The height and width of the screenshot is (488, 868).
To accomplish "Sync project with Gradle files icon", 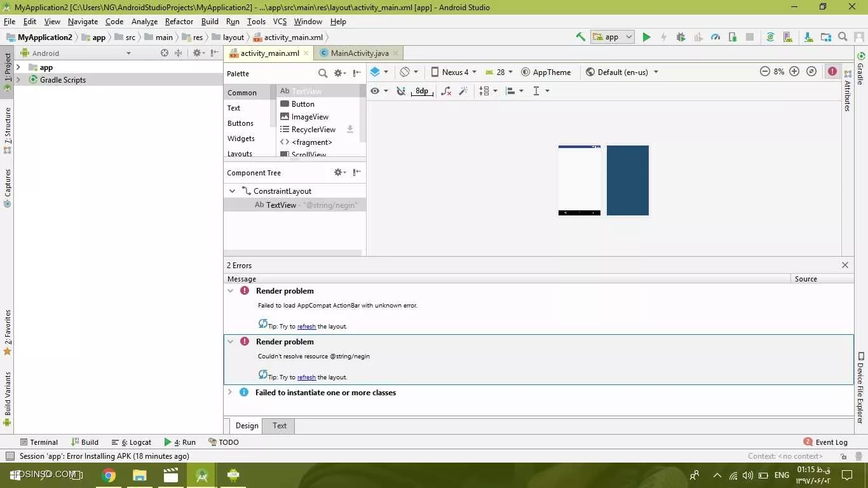I will tap(770, 37).
